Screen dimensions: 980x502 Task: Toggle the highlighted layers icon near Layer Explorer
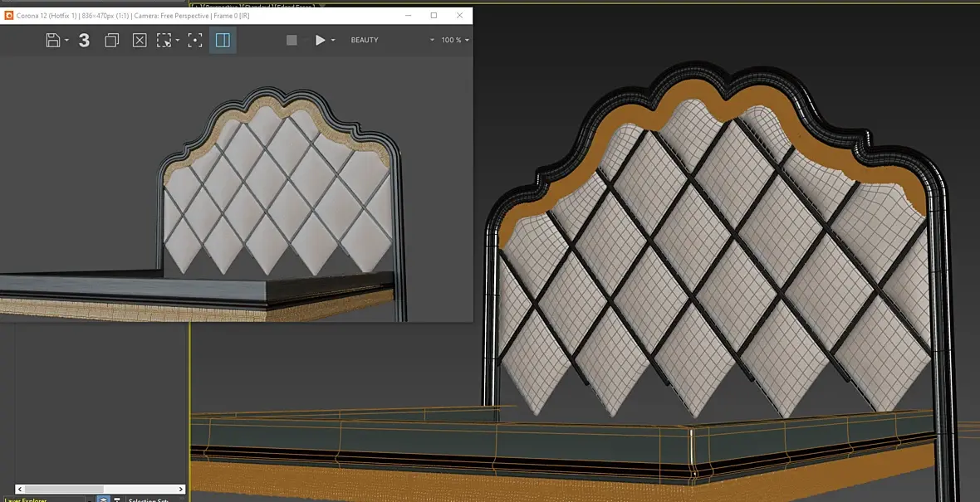[103, 499]
